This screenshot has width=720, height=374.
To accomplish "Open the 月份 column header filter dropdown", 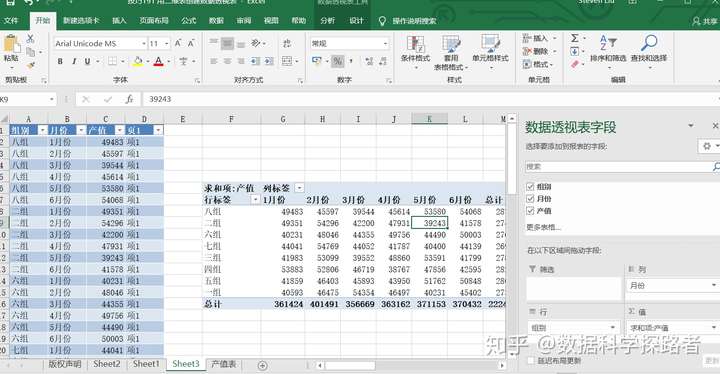I will [81, 130].
